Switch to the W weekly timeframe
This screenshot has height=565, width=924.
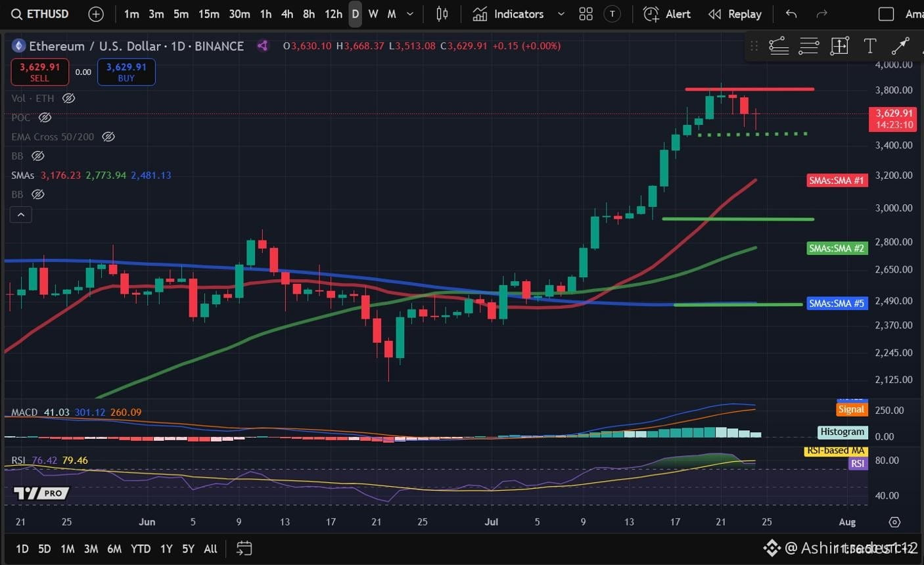click(x=373, y=14)
